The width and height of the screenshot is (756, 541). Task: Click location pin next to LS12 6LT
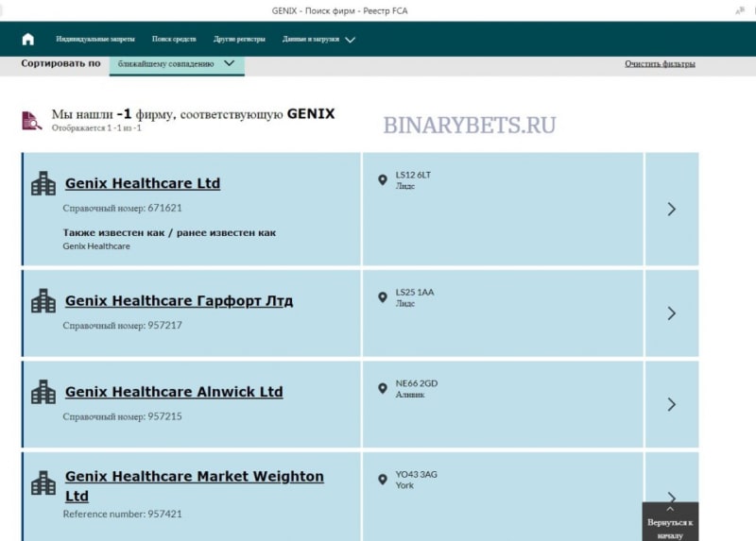(x=383, y=180)
